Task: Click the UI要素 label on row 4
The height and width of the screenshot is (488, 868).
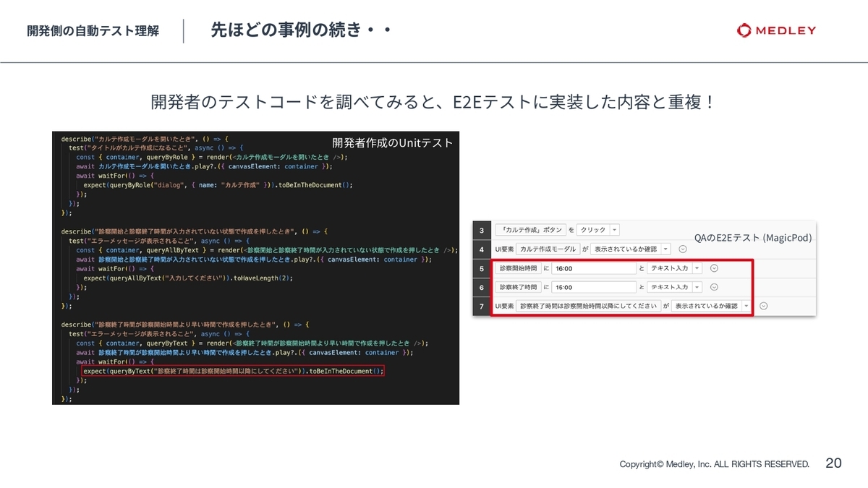Action: [x=504, y=249]
